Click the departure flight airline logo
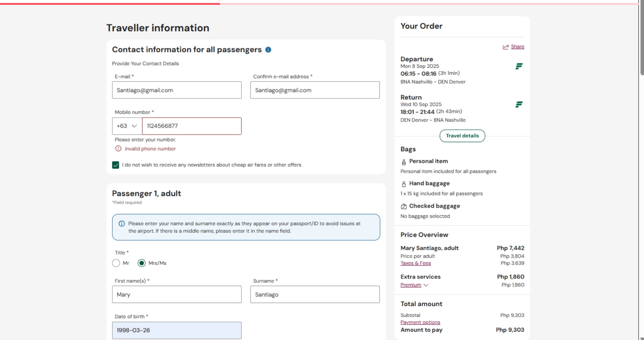The width and height of the screenshot is (644, 340). (519, 66)
